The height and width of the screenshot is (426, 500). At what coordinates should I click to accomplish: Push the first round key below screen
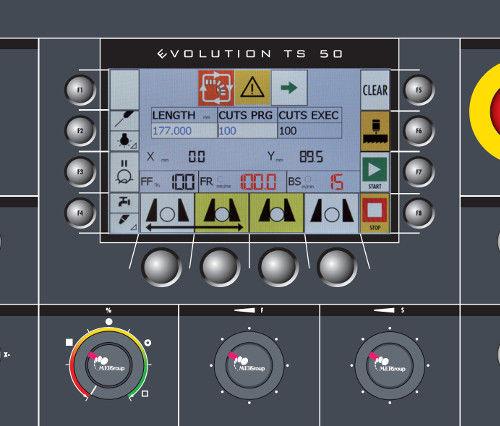point(161,267)
